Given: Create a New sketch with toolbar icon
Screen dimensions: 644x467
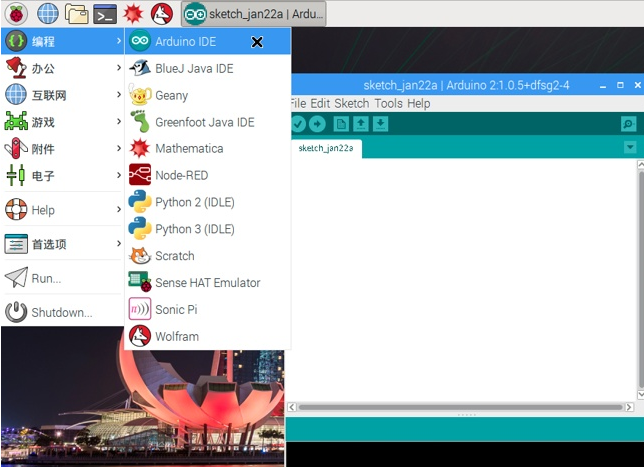Looking at the screenshot, I should pos(341,124).
